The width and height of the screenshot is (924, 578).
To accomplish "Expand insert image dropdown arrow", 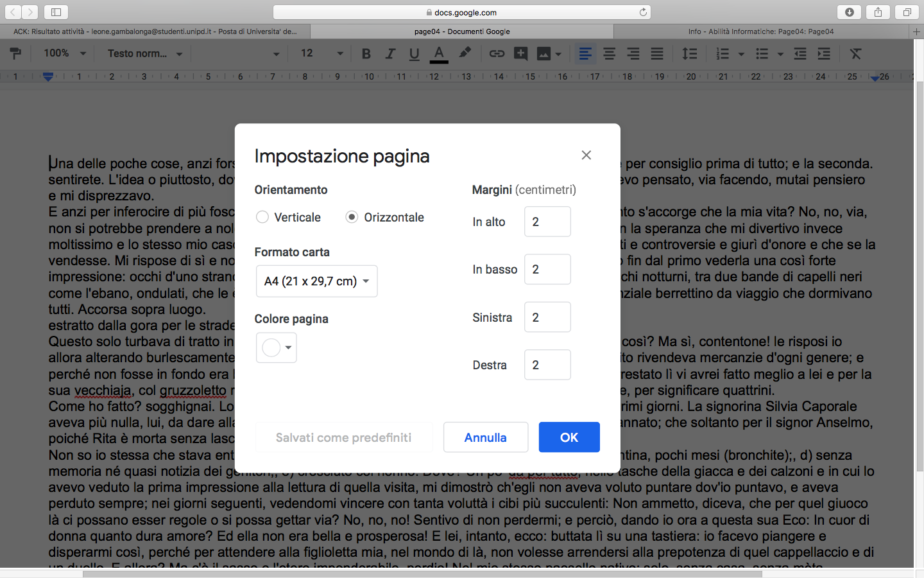I will tap(559, 54).
